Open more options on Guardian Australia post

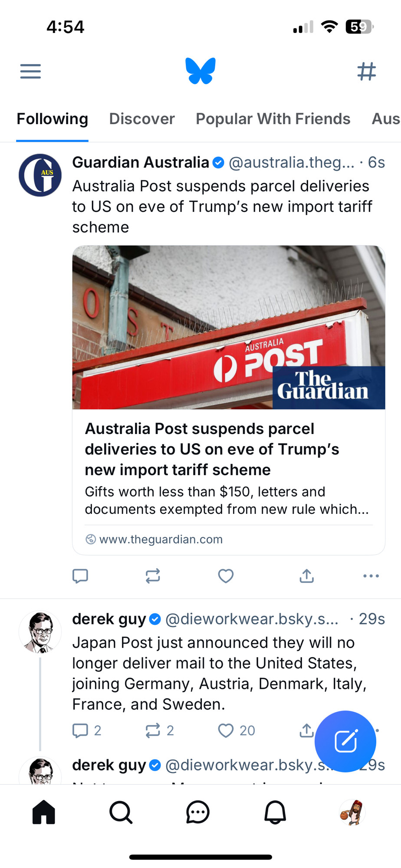pos(371,576)
